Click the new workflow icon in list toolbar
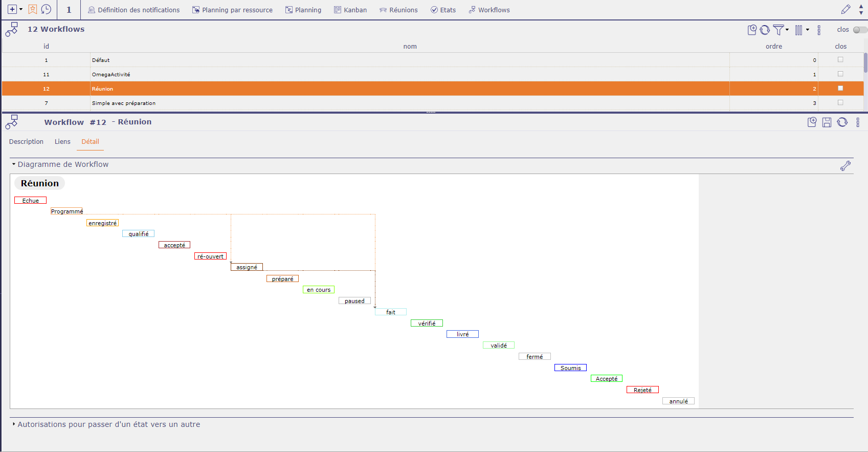The height and width of the screenshot is (452, 868). coord(752,30)
